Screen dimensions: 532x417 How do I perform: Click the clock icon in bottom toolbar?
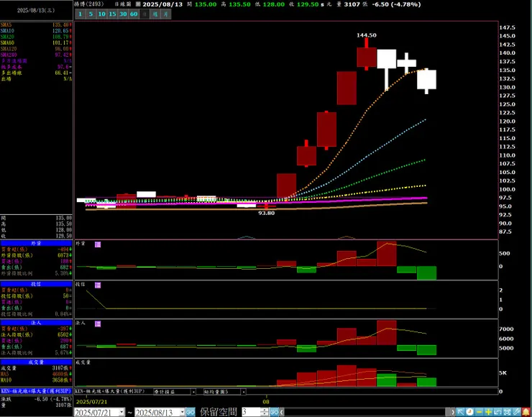click(470, 412)
